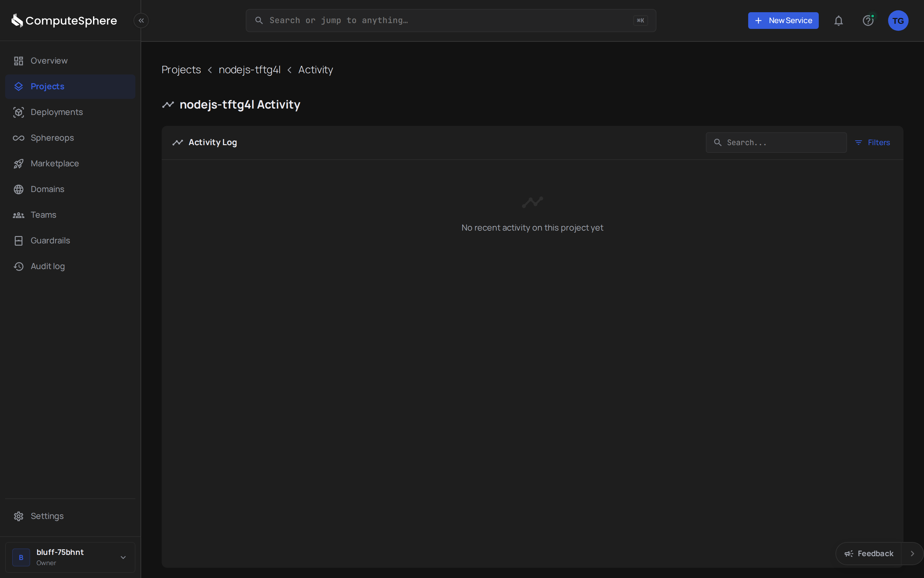Click the ComputeSphere logo
Viewport: 924px width, 578px height.
[64, 21]
